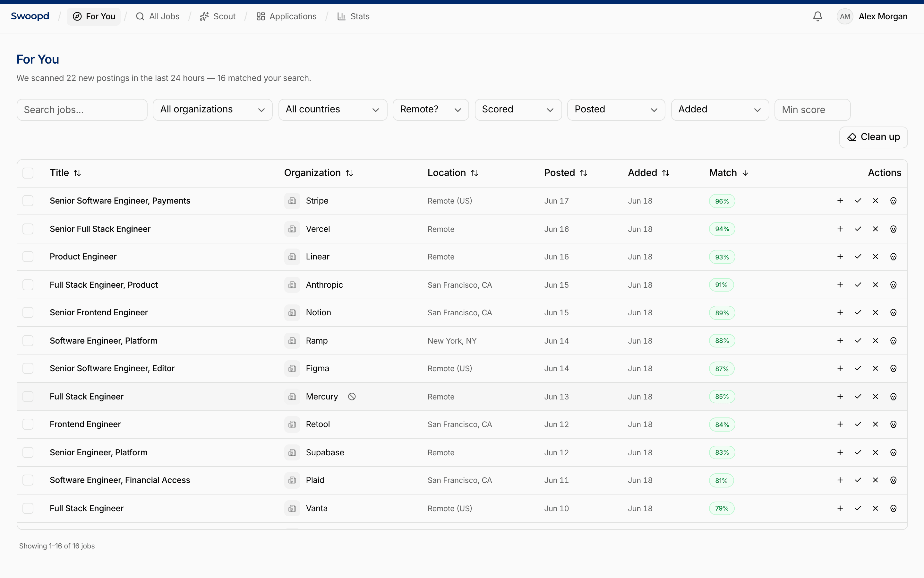Open the Remote? filter dropdown

430,110
